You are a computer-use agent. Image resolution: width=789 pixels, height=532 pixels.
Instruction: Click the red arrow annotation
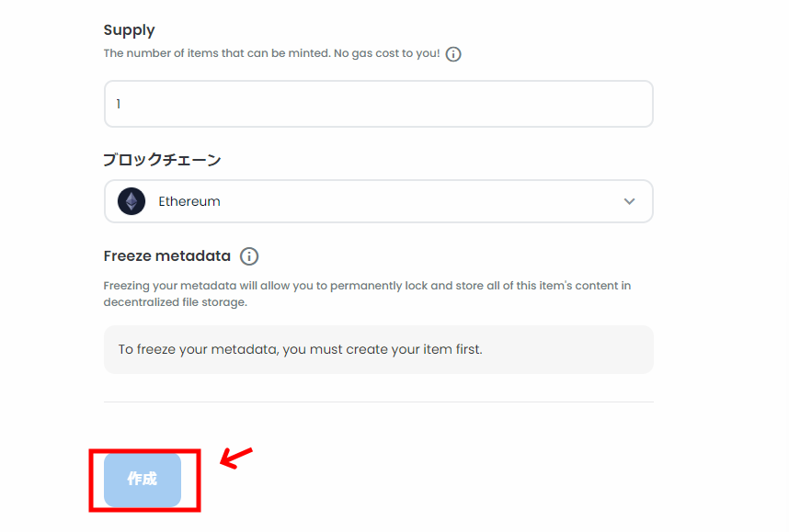click(236, 457)
